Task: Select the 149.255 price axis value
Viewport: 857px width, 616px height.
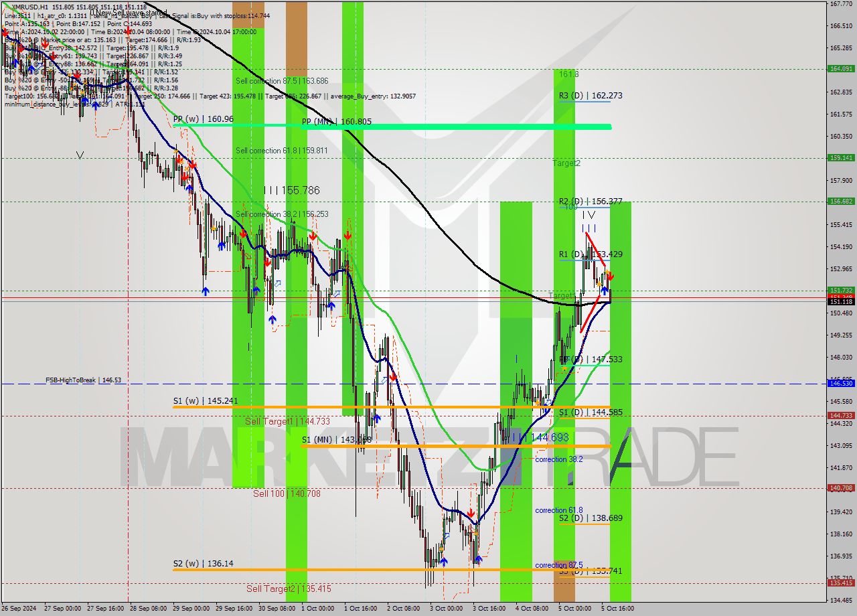Action: (841, 335)
